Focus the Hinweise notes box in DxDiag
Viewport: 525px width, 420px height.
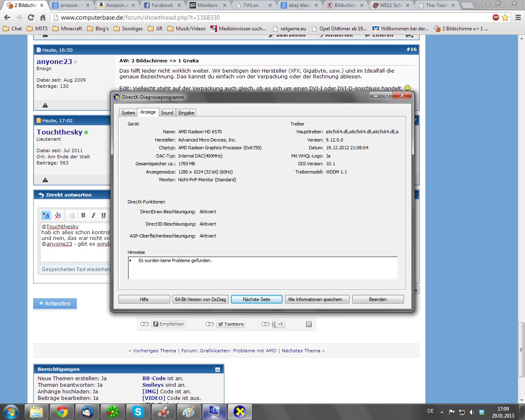pos(263,268)
